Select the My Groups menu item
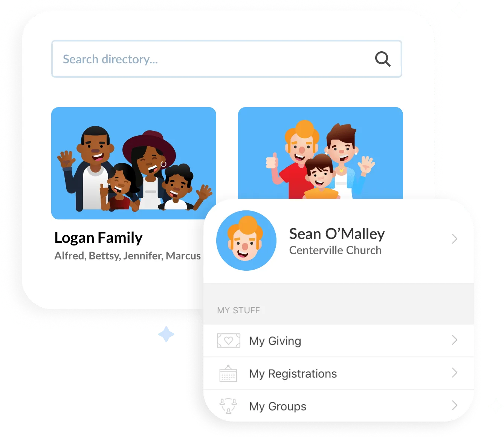Screen dimensions: 504x440 339,406
